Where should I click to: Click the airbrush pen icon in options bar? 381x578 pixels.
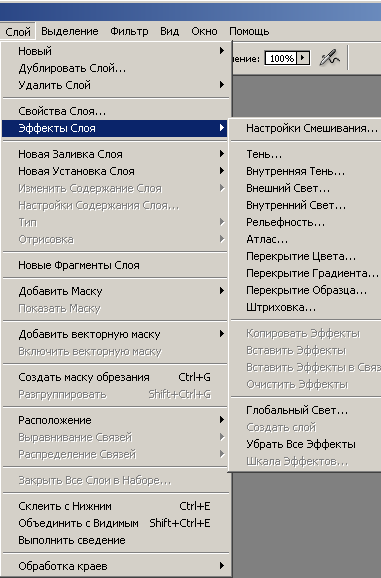tap(330, 58)
